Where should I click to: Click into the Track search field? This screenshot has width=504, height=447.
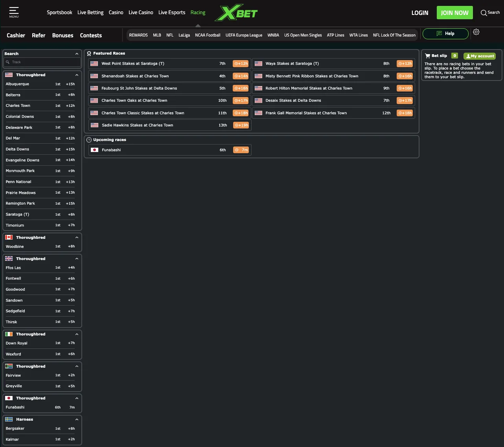tap(42, 62)
